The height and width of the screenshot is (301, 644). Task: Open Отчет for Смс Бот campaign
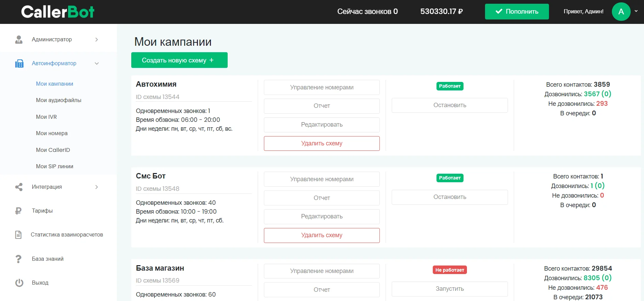pyautogui.click(x=322, y=198)
